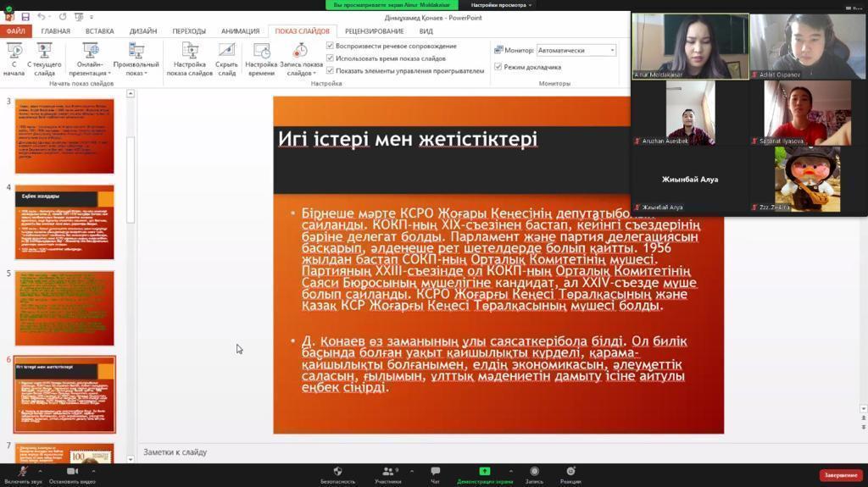Disable presenter view (Режим докладчика) checkbox

498,67
